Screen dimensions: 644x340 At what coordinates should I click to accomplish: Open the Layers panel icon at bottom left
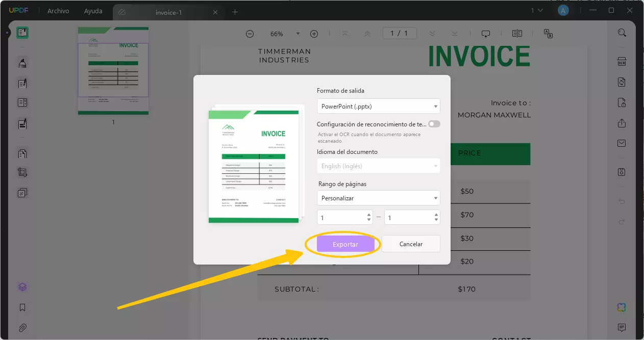[x=22, y=287]
